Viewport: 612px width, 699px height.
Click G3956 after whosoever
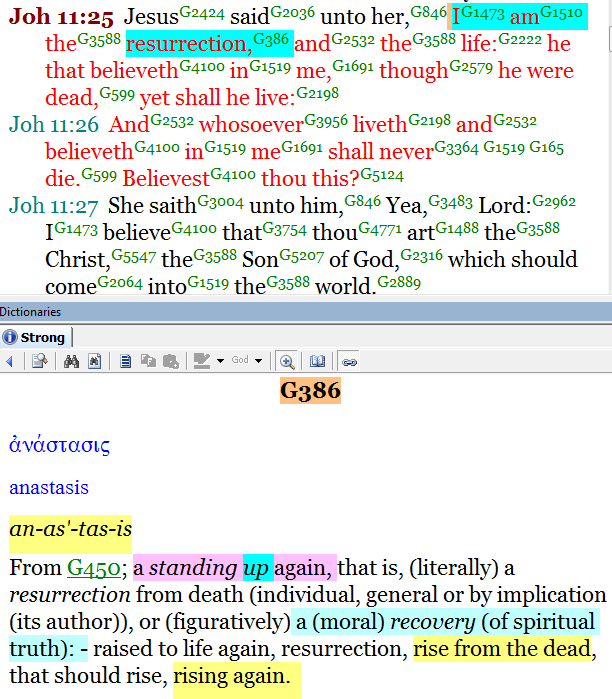pos(326,120)
